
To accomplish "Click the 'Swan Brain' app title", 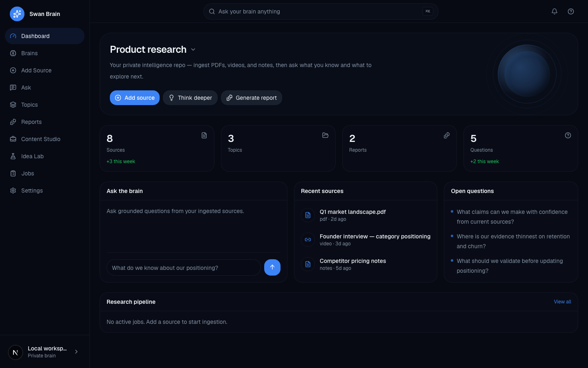I will pos(45,14).
